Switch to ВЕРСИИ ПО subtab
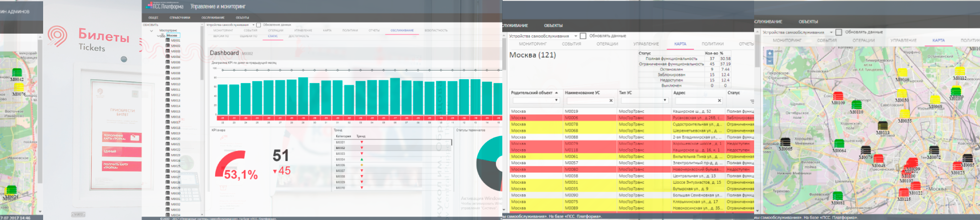 [x=221, y=36]
